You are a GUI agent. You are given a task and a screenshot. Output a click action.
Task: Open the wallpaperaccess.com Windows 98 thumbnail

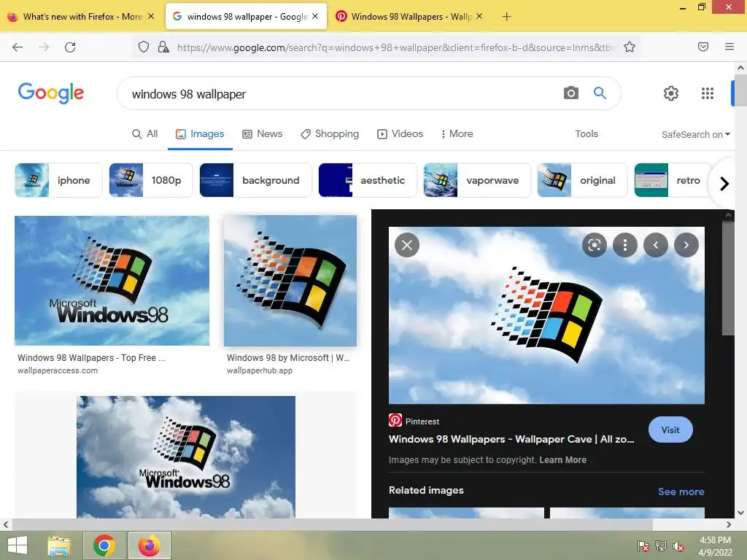(x=112, y=281)
